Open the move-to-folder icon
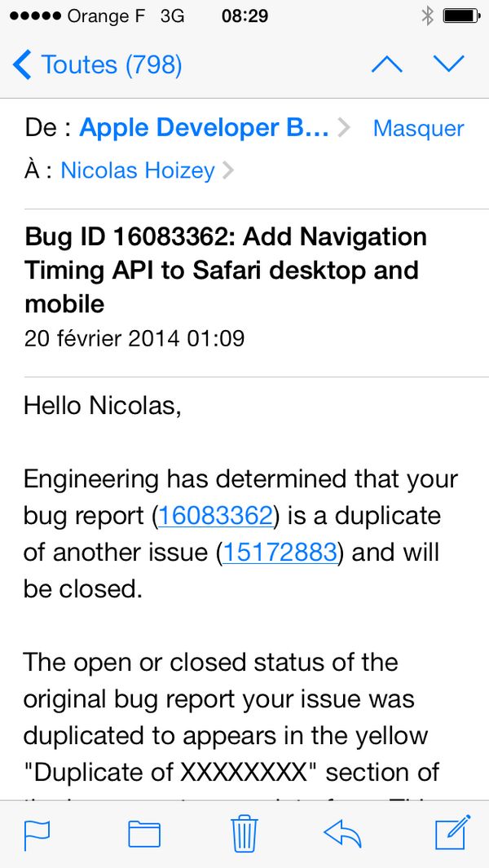The image size is (489, 868). pyautogui.click(x=144, y=834)
